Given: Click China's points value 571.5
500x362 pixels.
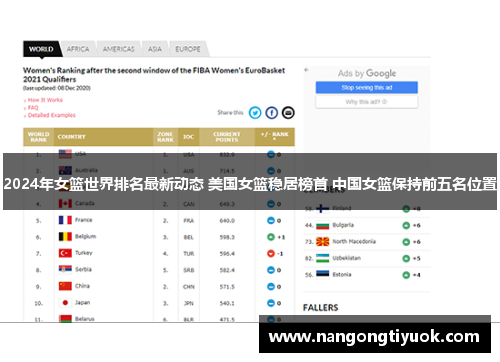Looking at the screenshot, I should tap(227, 287).
